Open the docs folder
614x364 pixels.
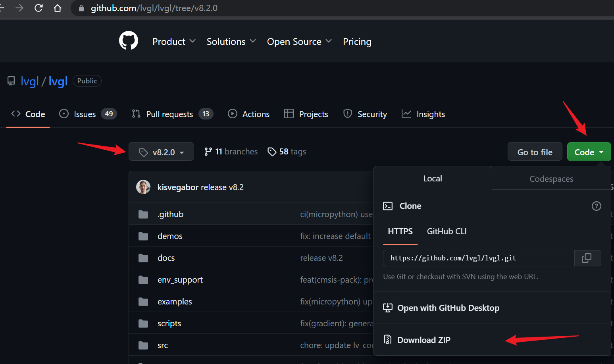click(166, 258)
